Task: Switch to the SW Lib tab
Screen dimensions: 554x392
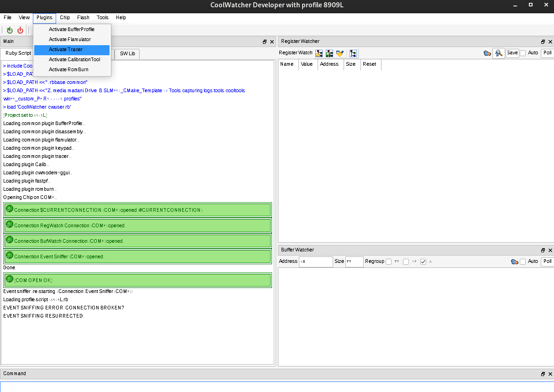Action: click(127, 53)
